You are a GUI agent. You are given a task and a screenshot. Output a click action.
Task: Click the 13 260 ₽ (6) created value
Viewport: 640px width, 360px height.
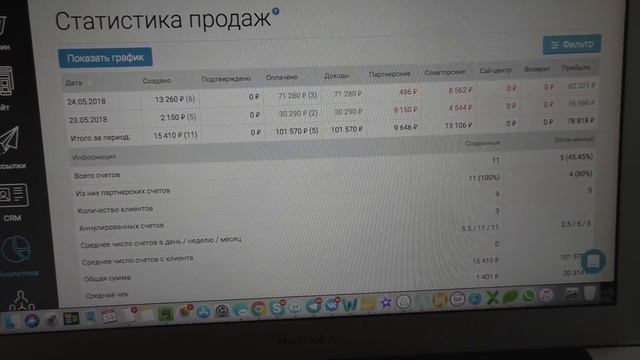coord(175,99)
